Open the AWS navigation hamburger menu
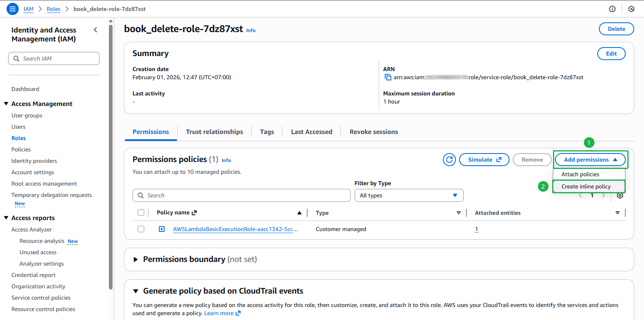The image size is (644, 320). 13,9
